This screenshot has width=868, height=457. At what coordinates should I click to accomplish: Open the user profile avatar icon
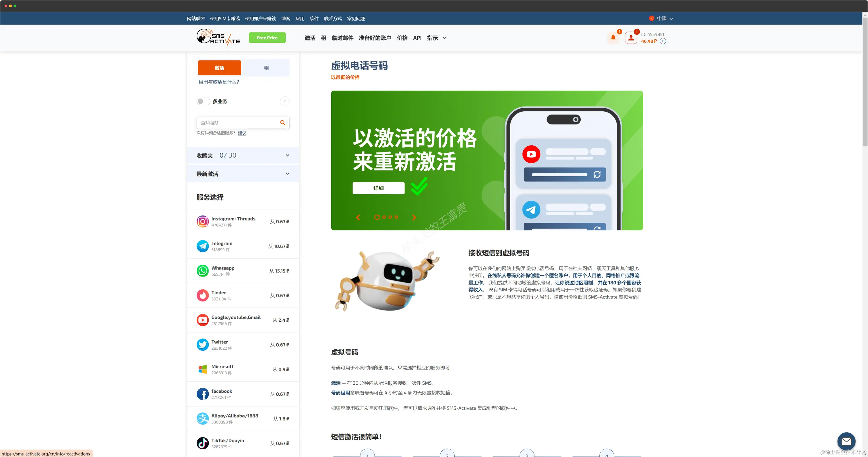point(631,38)
